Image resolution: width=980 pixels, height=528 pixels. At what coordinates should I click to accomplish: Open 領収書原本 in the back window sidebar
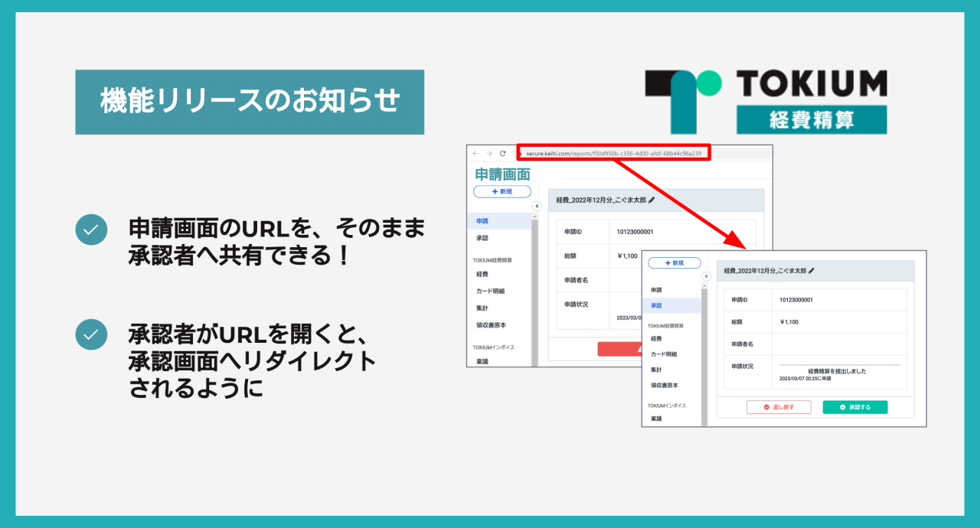(491, 325)
